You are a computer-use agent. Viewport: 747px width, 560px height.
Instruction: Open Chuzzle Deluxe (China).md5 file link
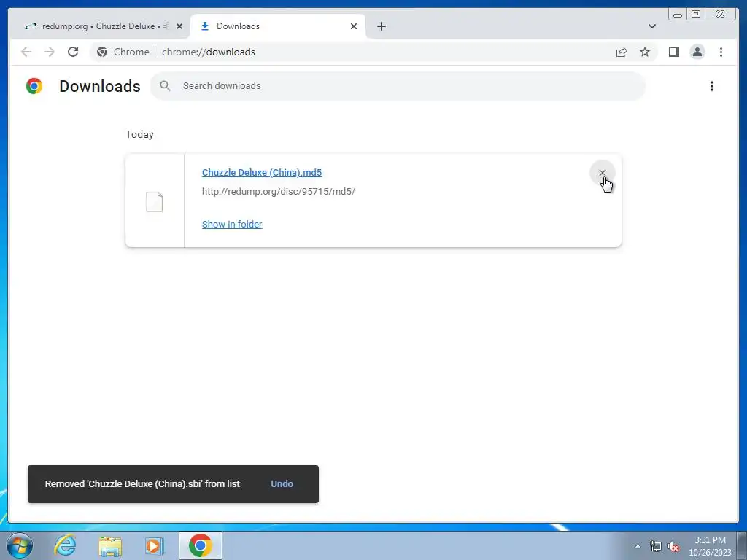click(262, 172)
